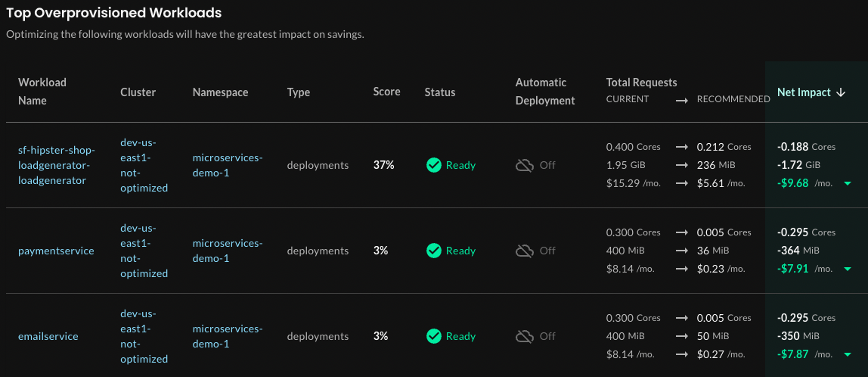Toggle Automatic Deployment Off for emailservice
Screen dimensions: 868x377
click(x=547, y=336)
